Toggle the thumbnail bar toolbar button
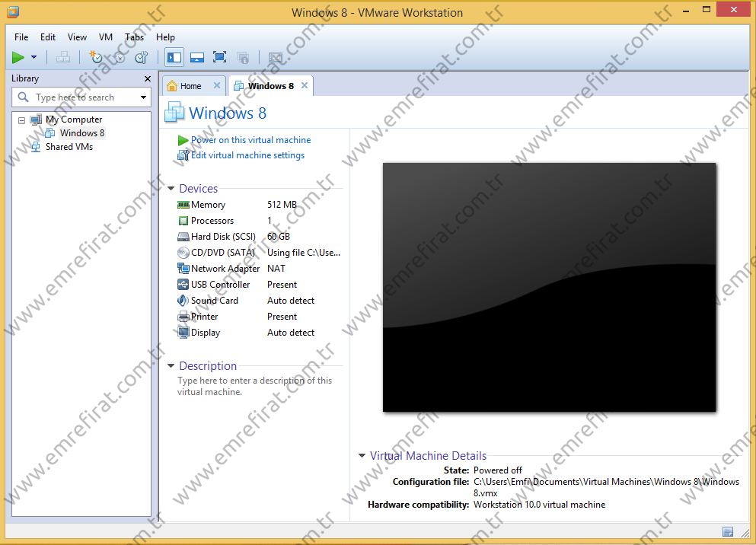This screenshot has height=545, width=756. (197, 57)
